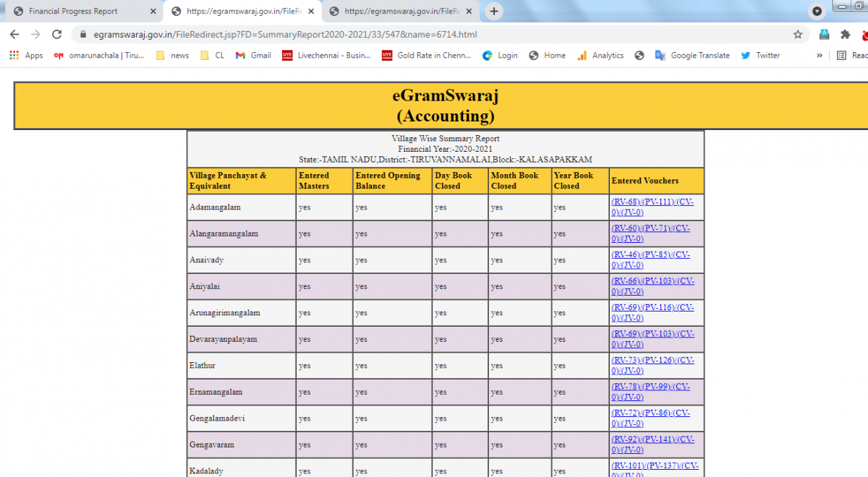The height and width of the screenshot is (477, 868).
Task: Bookmark this page with the star icon
Action: (798, 35)
